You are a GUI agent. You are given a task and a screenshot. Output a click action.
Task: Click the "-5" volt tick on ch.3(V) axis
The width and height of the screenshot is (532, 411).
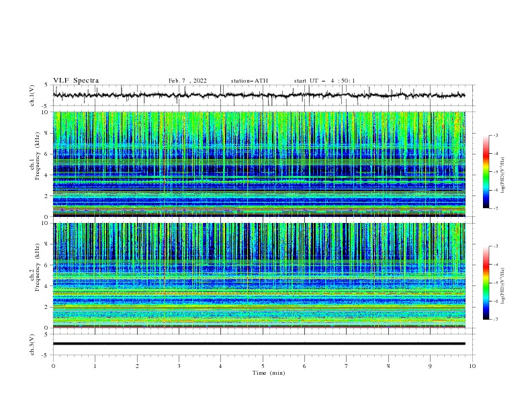[46, 355]
